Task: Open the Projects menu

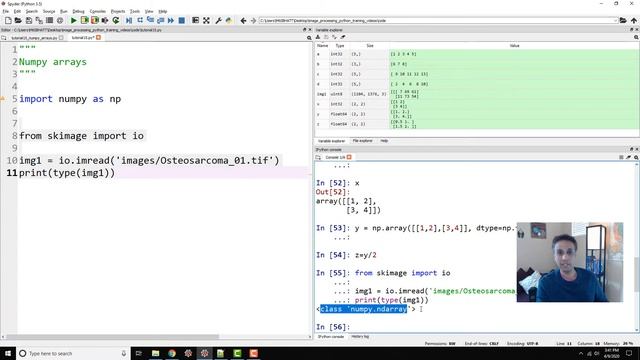Action: [x=118, y=11]
